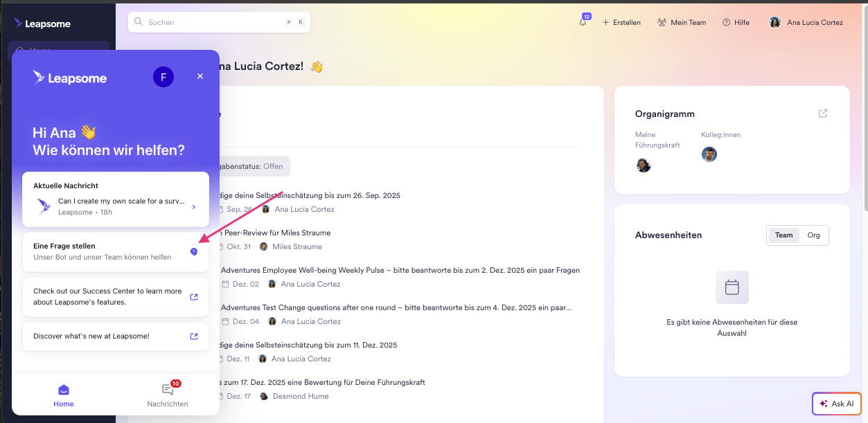This screenshot has height=423, width=868.
Task: Open the Erstellen menu
Action: click(x=621, y=22)
